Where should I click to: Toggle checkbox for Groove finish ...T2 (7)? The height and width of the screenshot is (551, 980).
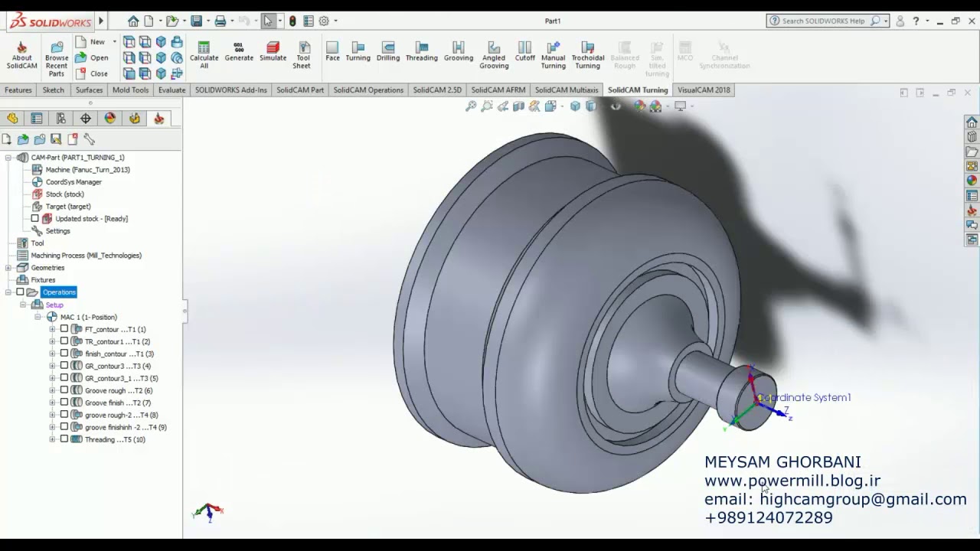tap(64, 403)
